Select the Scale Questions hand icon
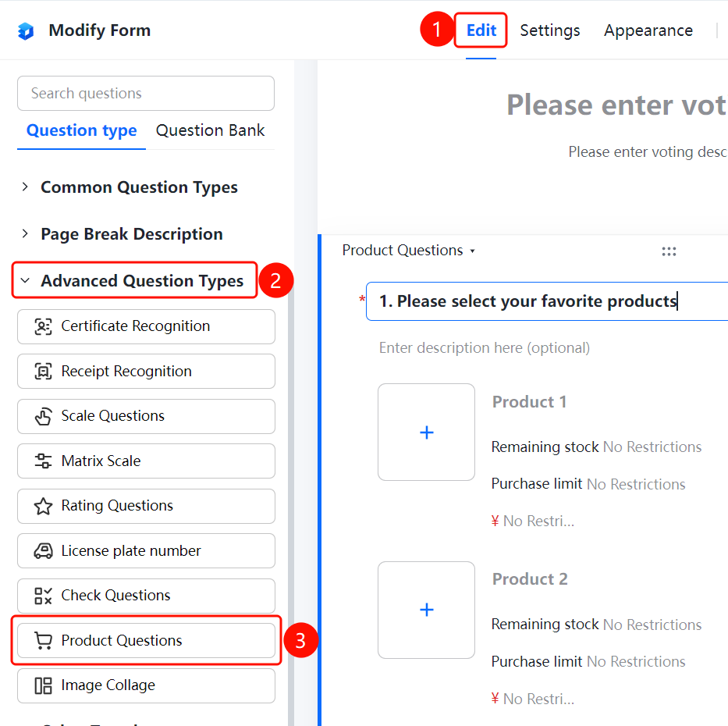 pyautogui.click(x=43, y=416)
